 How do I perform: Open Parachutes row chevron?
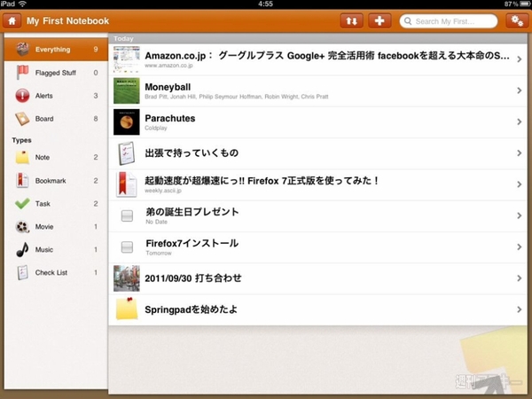coord(519,121)
